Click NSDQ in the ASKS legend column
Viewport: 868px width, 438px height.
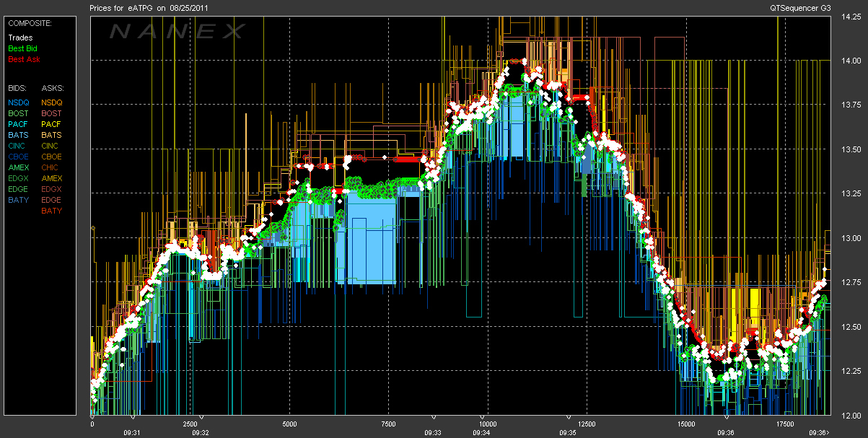coord(52,102)
